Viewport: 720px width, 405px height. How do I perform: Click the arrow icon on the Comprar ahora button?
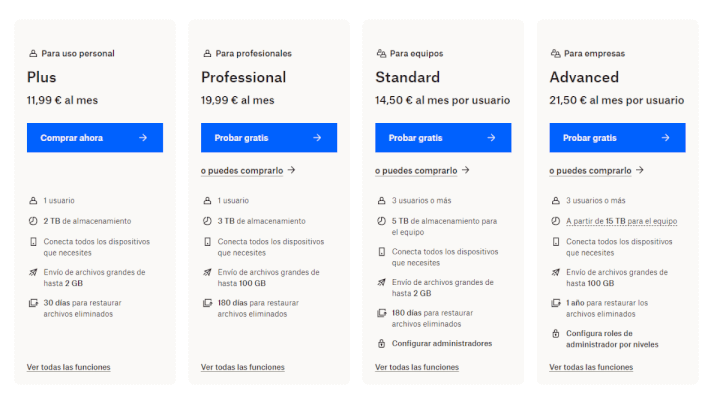pyautogui.click(x=143, y=137)
